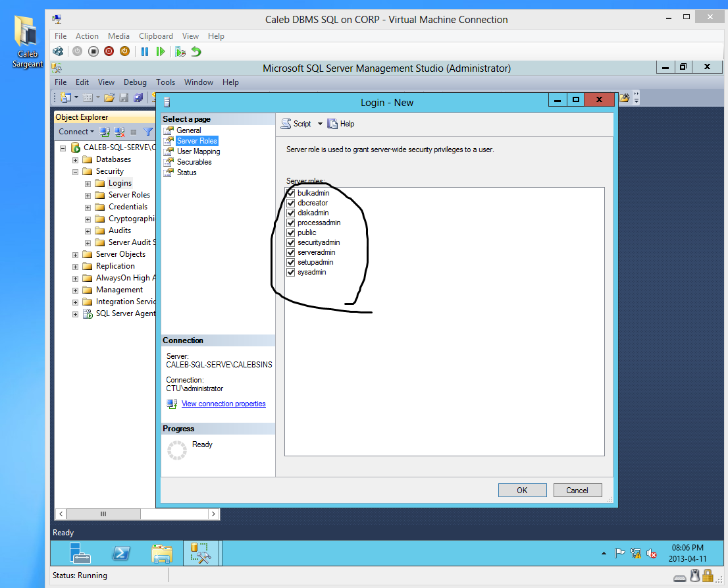
Task: Open the SSMS Debug menu
Action: point(135,82)
